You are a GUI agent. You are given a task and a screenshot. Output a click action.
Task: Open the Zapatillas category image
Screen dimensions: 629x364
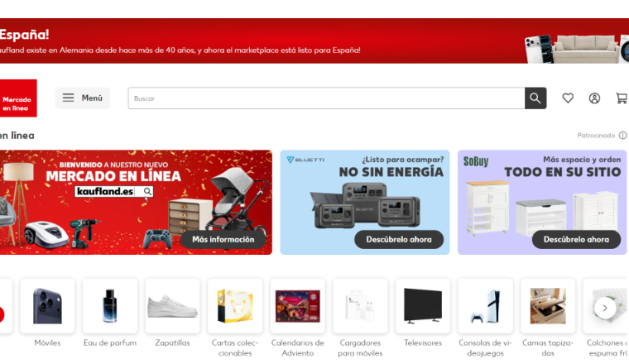(172, 306)
